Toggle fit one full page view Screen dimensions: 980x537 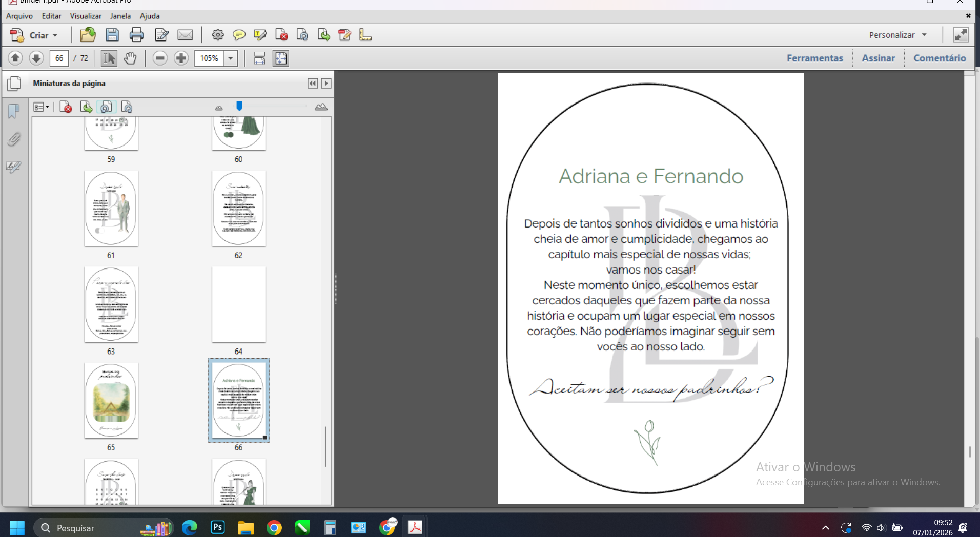tap(281, 58)
